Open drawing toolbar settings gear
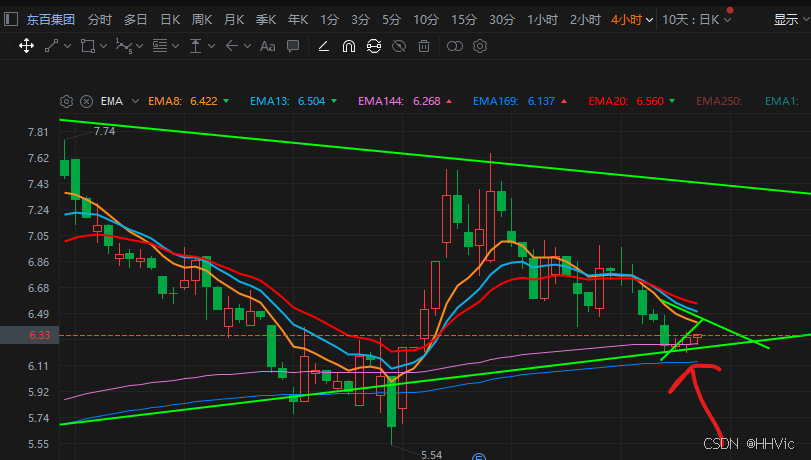The width and height of the screenshot is (811, 460). coord(480,46)
